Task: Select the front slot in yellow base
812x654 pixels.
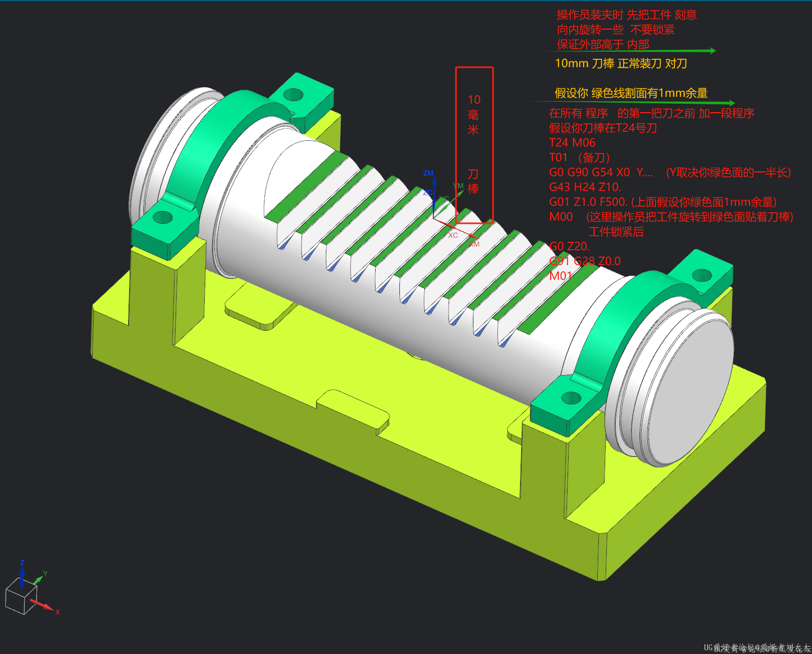Action: (x=353, y=412)
